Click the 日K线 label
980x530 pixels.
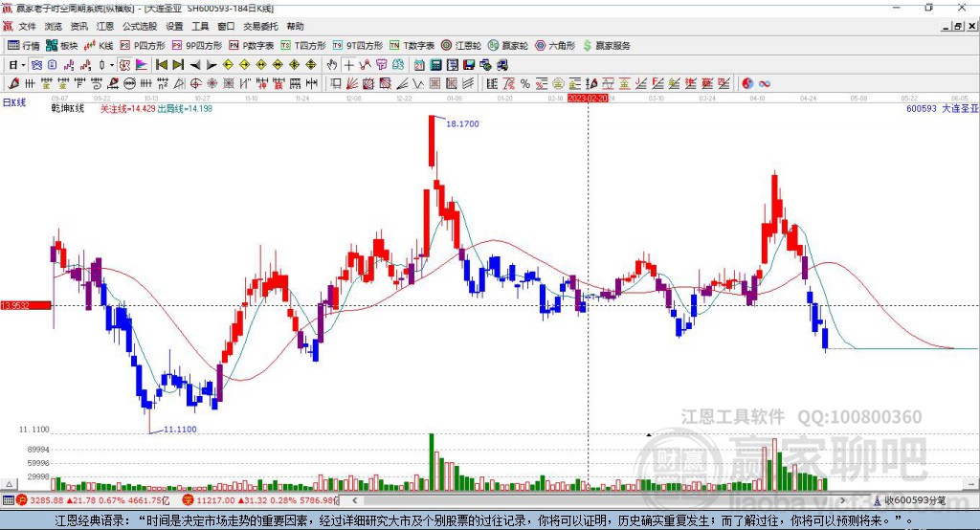coord(14,102)
